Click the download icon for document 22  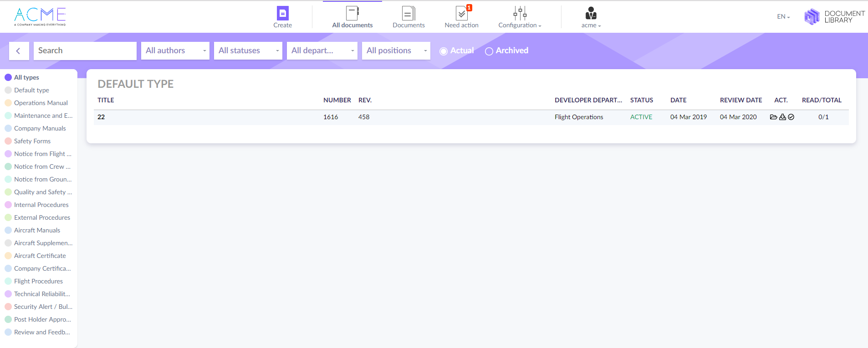point(782,117)
